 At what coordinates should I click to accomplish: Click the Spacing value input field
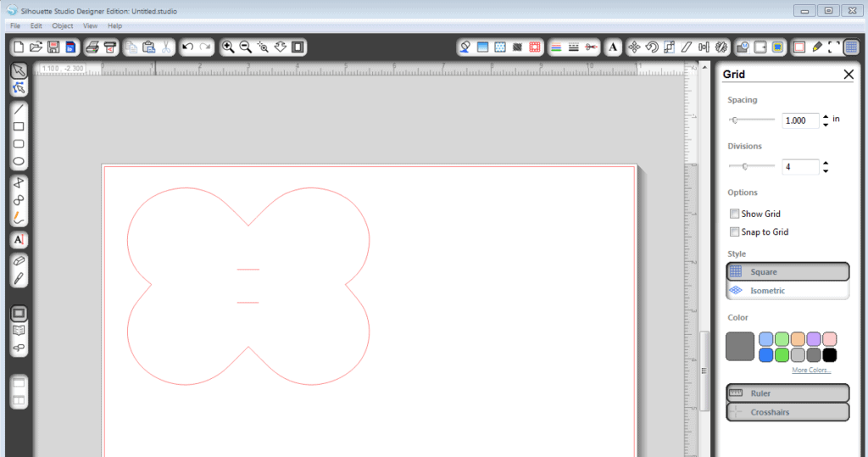(800, 120)
